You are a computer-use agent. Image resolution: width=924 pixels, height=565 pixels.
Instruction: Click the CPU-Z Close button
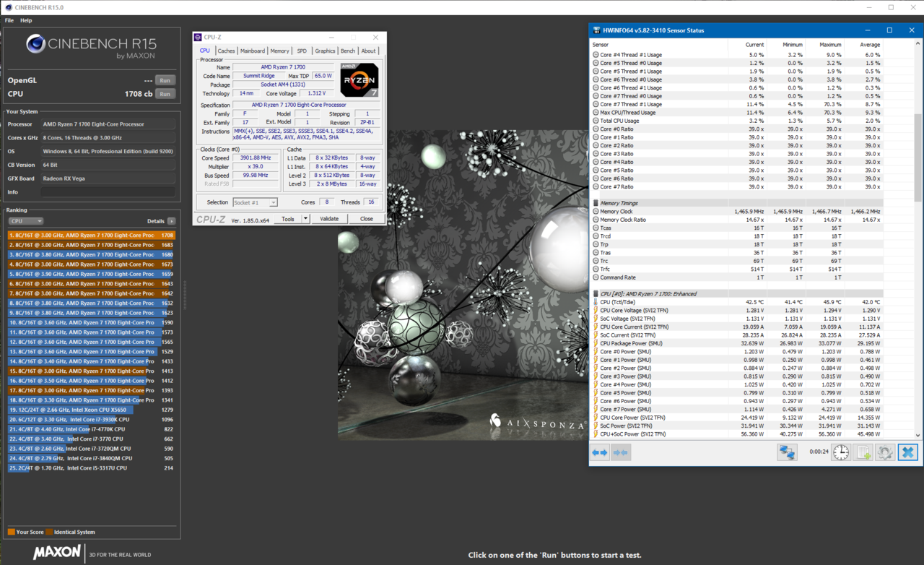367,219
